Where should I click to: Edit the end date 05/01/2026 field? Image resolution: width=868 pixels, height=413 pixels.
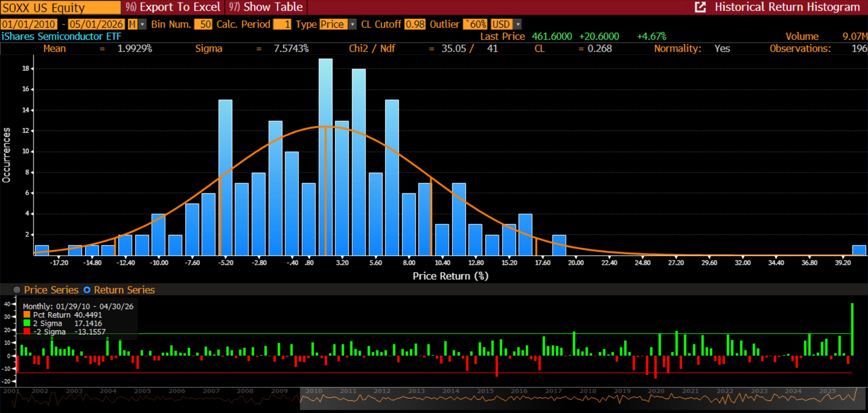pos(96,24)
